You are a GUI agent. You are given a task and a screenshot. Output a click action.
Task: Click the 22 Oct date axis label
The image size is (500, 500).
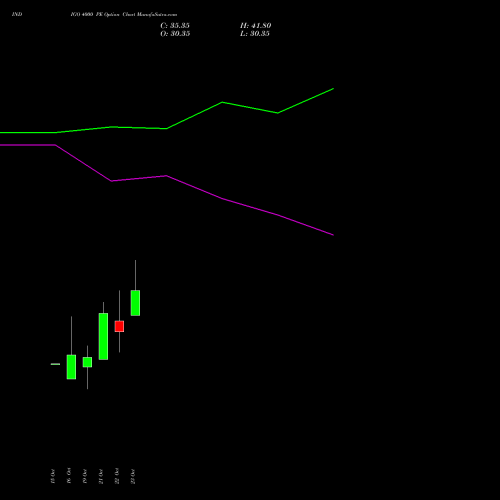(117, 476)
